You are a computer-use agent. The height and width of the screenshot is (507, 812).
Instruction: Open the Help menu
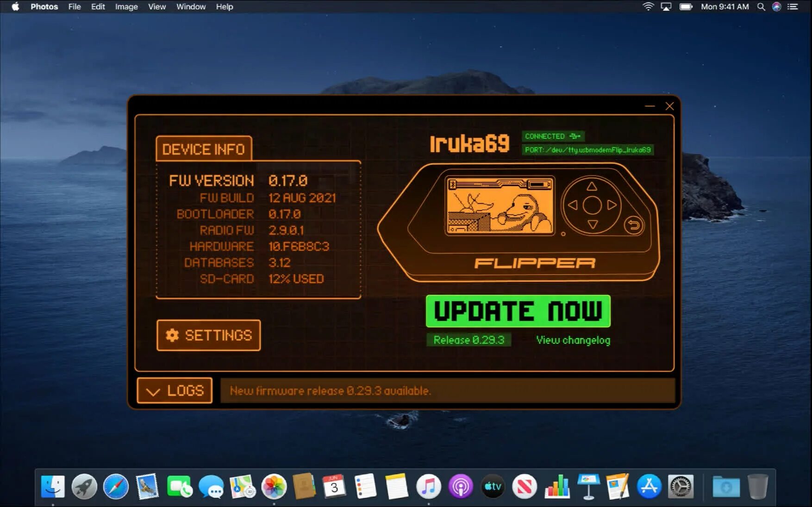pyautogui.click(x=225, y=6)
